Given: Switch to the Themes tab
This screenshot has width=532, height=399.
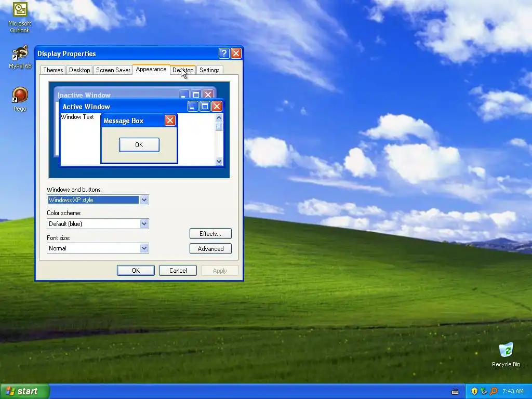Looking at the screenshot, I should point(53,70).
